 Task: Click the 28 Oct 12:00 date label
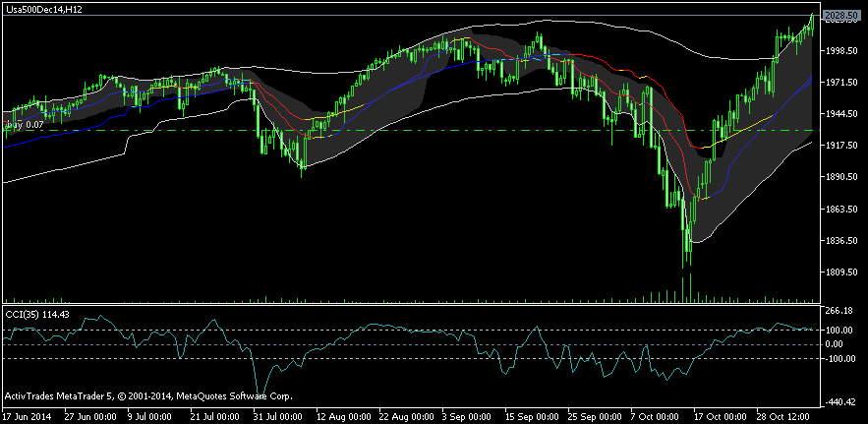782,416
